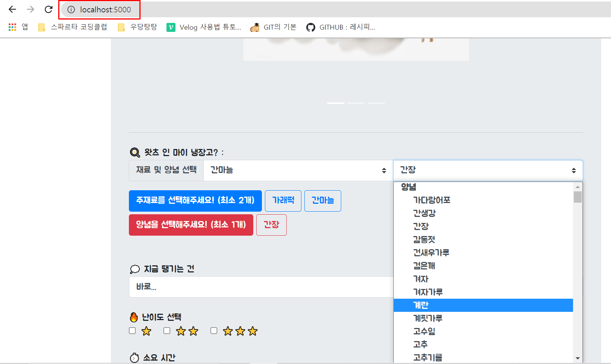
Task: Open the Velog 사용법 튜토 bookmark
Action: (204, 27)
